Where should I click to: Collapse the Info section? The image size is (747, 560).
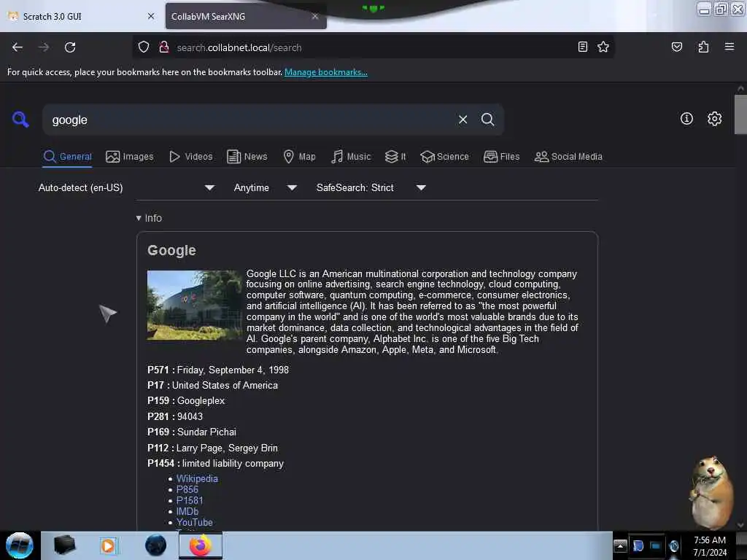click(149, 218)
